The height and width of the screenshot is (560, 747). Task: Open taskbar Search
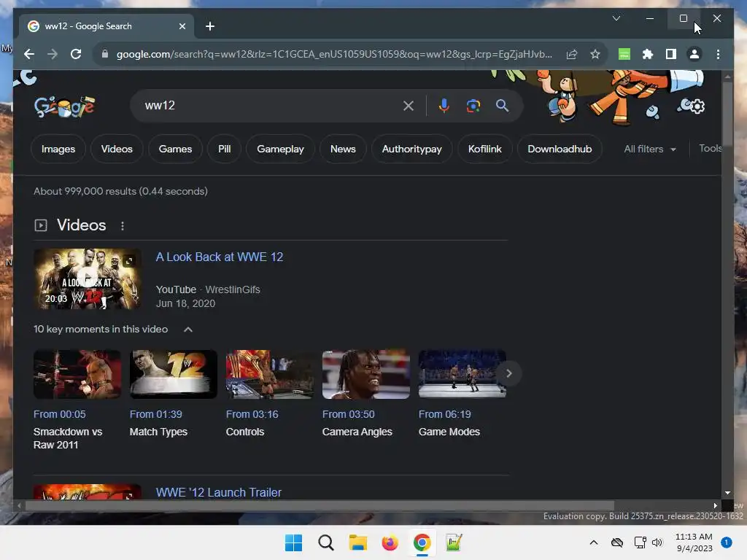tap(326, 542)
